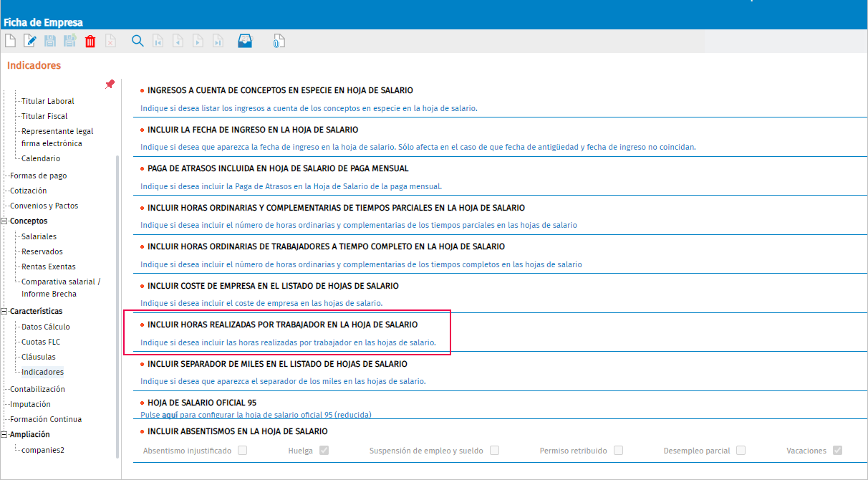Click the save floppy disk icon
This screenshot has width=868, height=480.
(50, 42)
